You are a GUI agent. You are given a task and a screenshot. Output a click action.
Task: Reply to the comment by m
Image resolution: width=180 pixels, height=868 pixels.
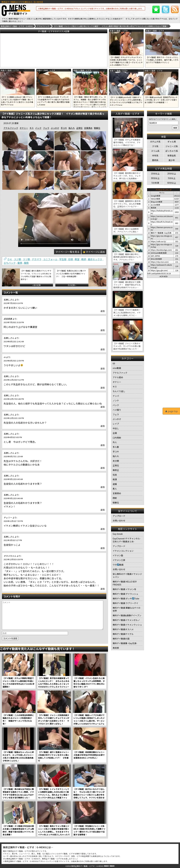[102, 369]
